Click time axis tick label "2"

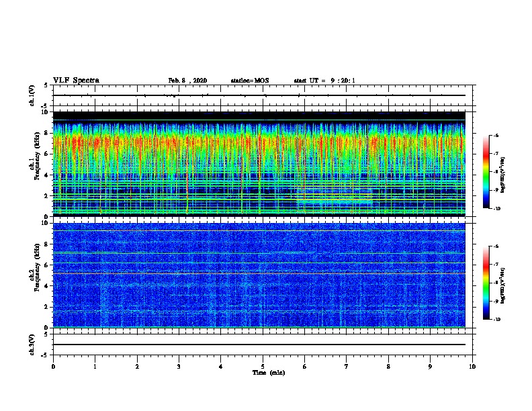click(137, 367)
